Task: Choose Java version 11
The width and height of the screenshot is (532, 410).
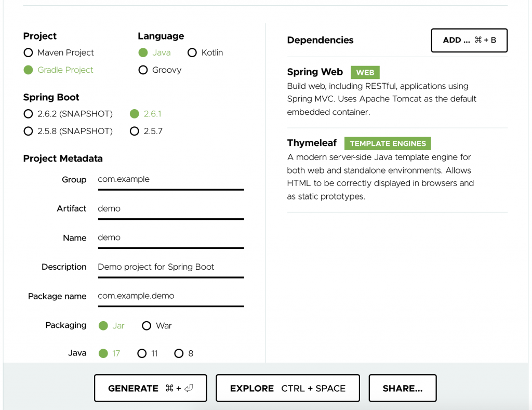Action: 142,353
